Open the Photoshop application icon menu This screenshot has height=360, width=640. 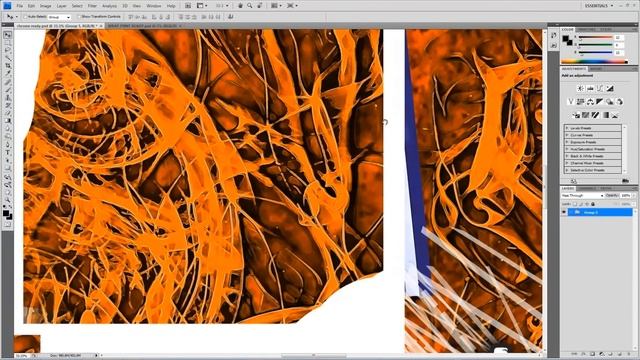point(7,6)
